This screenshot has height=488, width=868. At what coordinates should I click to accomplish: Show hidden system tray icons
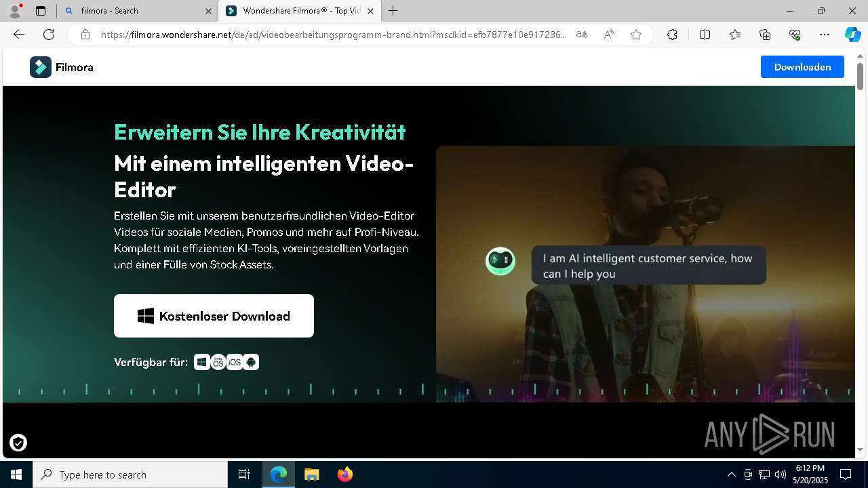pyautogui.click(x=731, y=474)
